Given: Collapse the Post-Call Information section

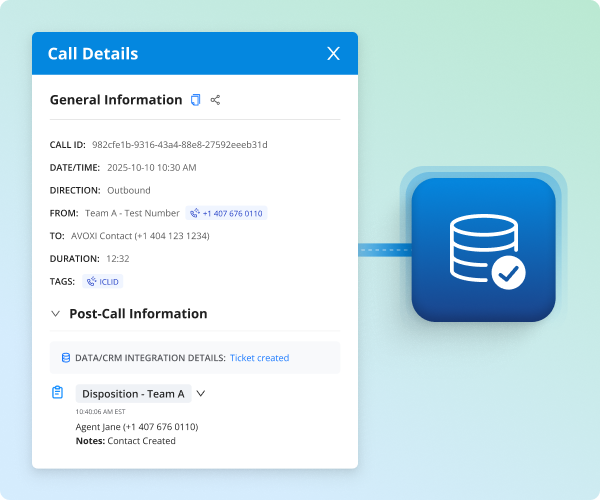Looking at the screenshot, I should coord(55,314).
